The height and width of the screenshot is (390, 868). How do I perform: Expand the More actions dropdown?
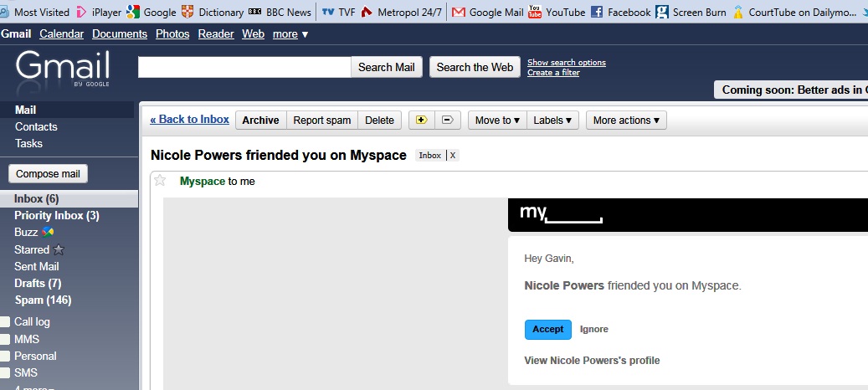(626, 120)
